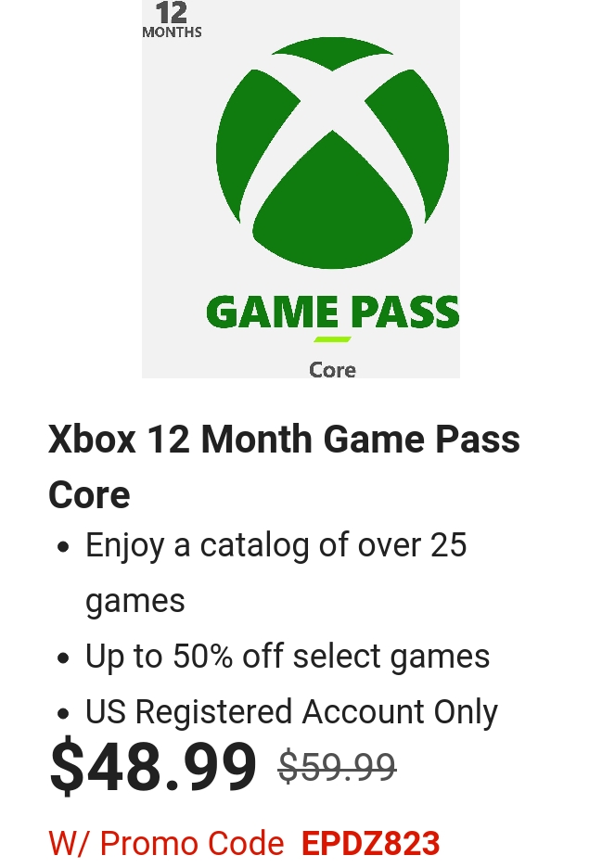Screen dimensions: 602x868
Task: Click the "W/ Promo Code" label
Action: click(166, 844)
